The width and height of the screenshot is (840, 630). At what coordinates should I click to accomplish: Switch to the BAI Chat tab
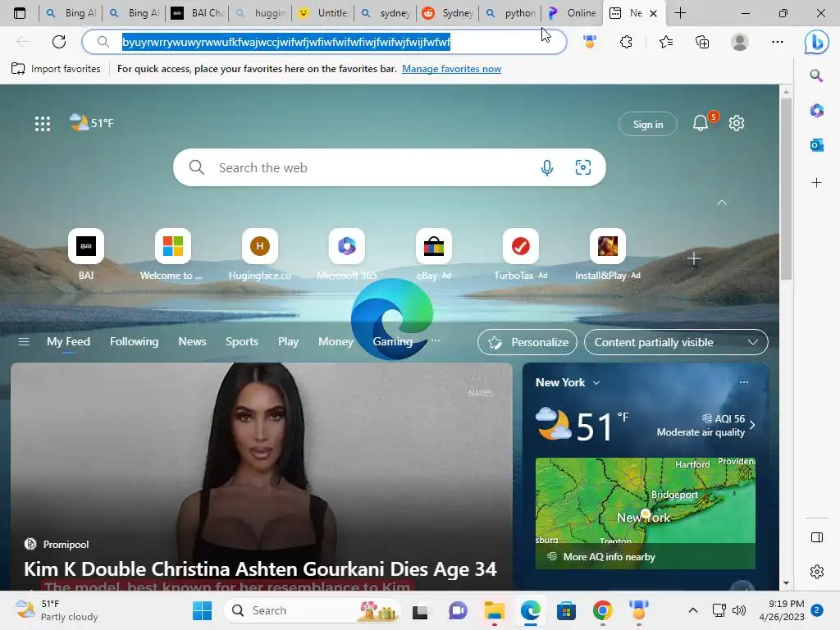pos(198,13)
